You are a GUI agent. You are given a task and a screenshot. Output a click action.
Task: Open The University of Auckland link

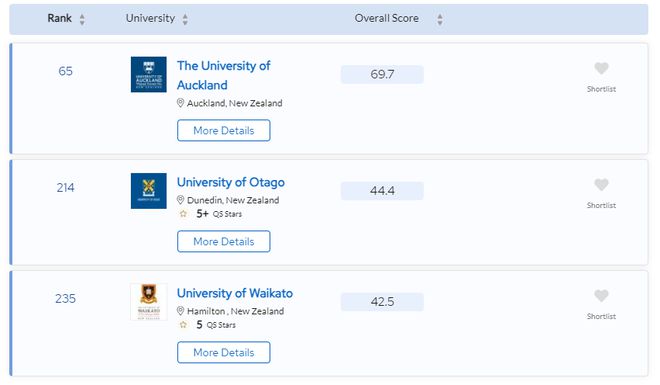pos(224,75)
